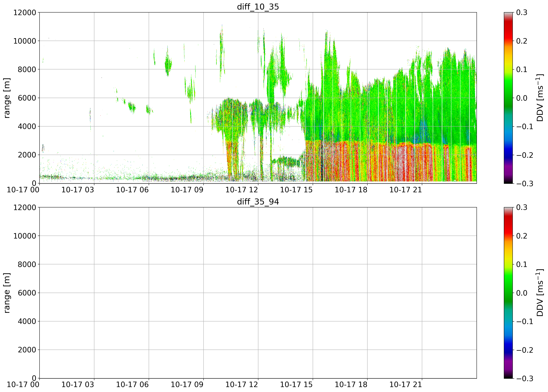
Task: Click the 10-17 09 time tick under diff_10_35
Action: tap(187, 190)
